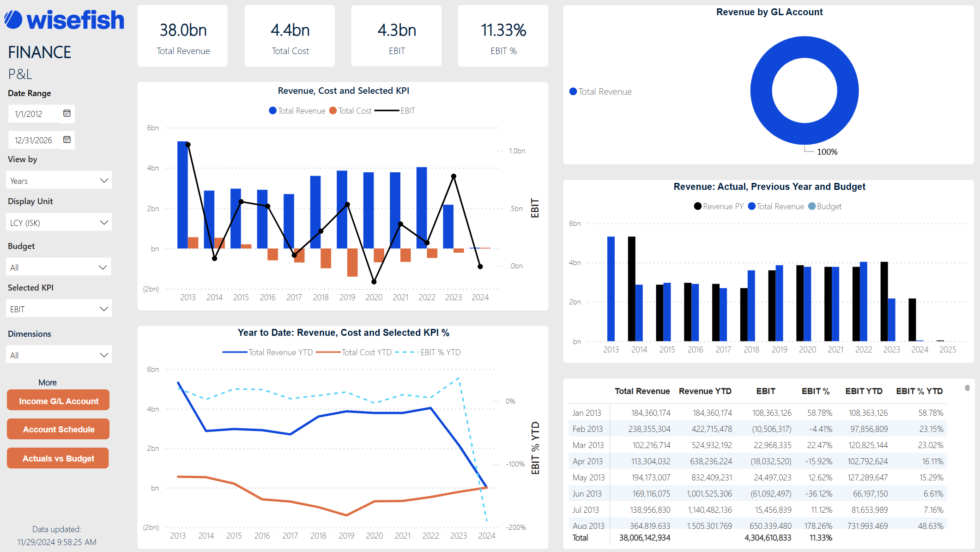
Task: Click EBIT % YTD legend entry
Action: (440, 352)
